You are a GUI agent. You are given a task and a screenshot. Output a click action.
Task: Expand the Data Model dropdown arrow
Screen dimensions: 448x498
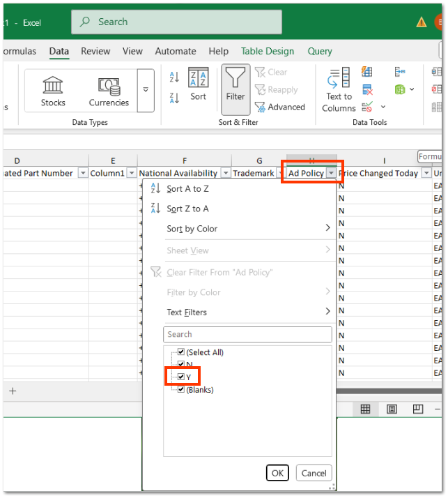[412, 89]
